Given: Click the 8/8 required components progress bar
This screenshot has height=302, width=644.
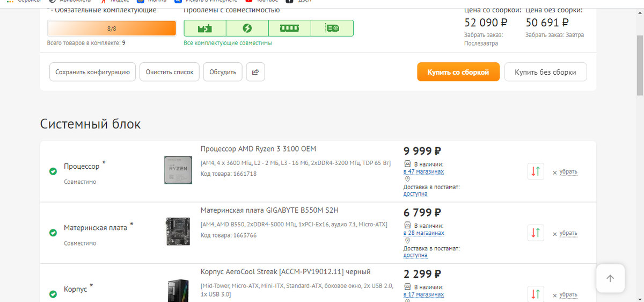Looking at the screenshot, I should (x=112, y=28).
